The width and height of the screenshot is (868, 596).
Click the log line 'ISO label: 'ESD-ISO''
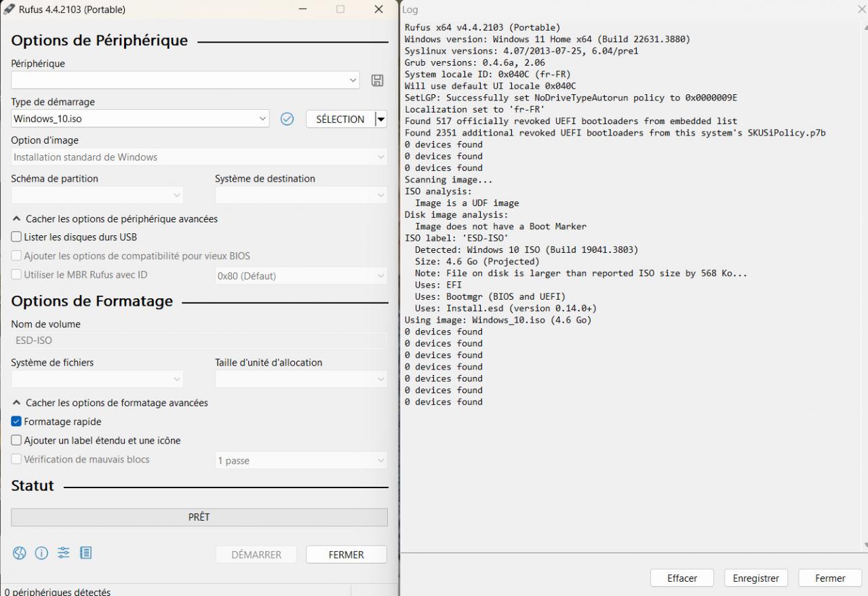(x=456, y=238)
